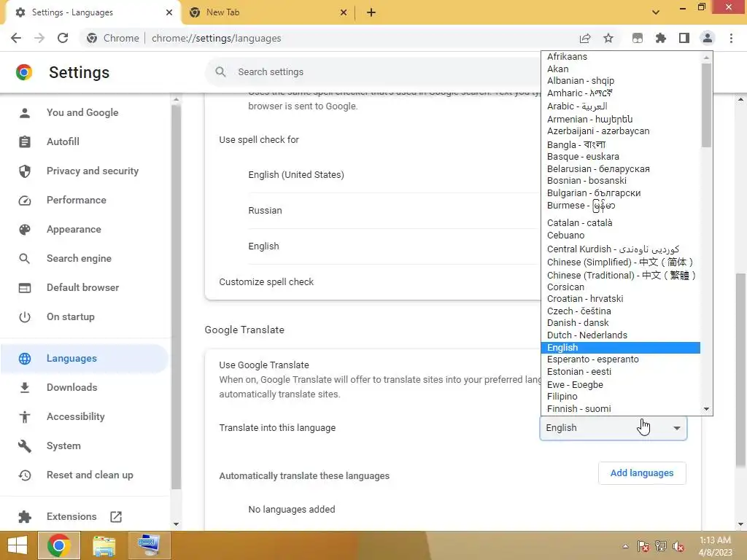Close the Settings - Languages tab
Image resolution: width=747 pixels, height=560 pixels.
click(x=169, y=12)
